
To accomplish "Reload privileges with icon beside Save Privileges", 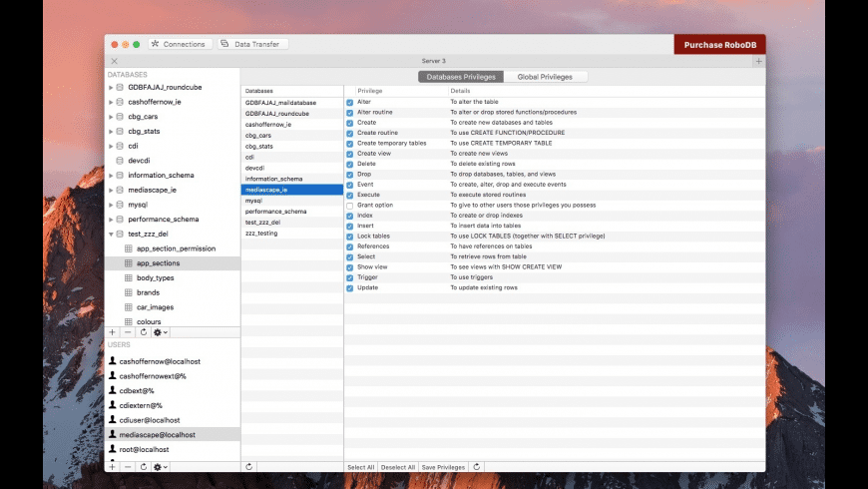I will [x=477, y=466].
